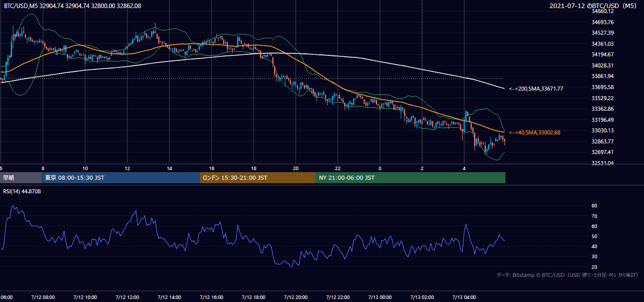Select the 40 SMA label reading 33002.68
Viewport: 644px width, 302px height.
(535, 132)
